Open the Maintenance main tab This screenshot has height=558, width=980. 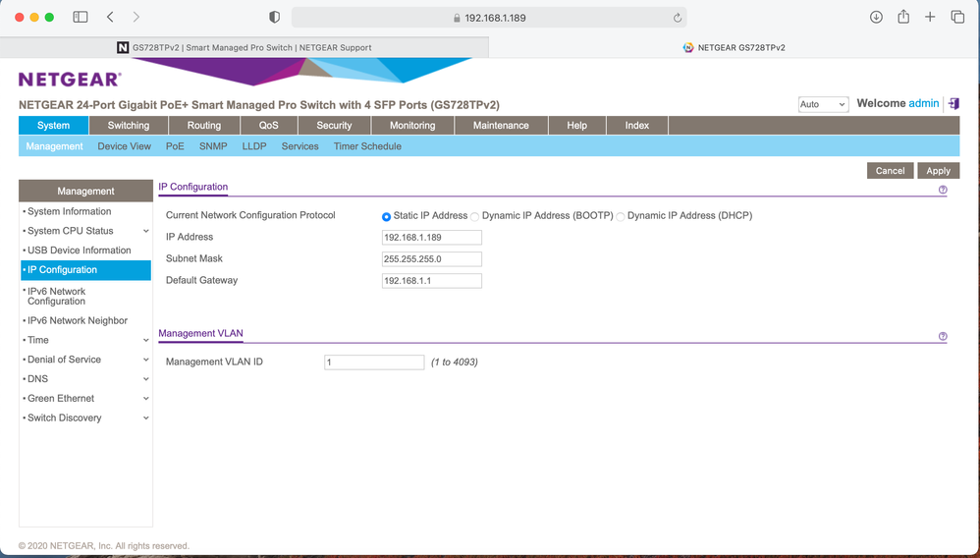tap(501, 125)
